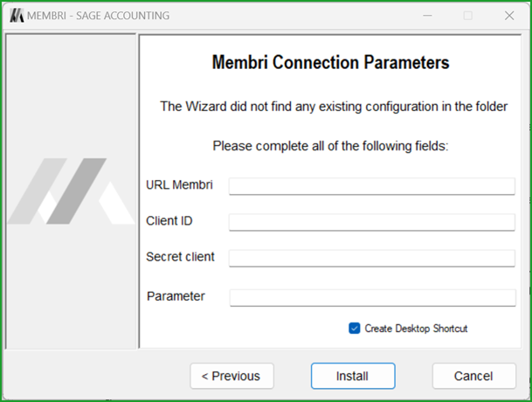The height and width of the screenshot is (402, 532).
Task: Toggle the Create Desktop Shortcut checkbox
Action: [354, 329]
